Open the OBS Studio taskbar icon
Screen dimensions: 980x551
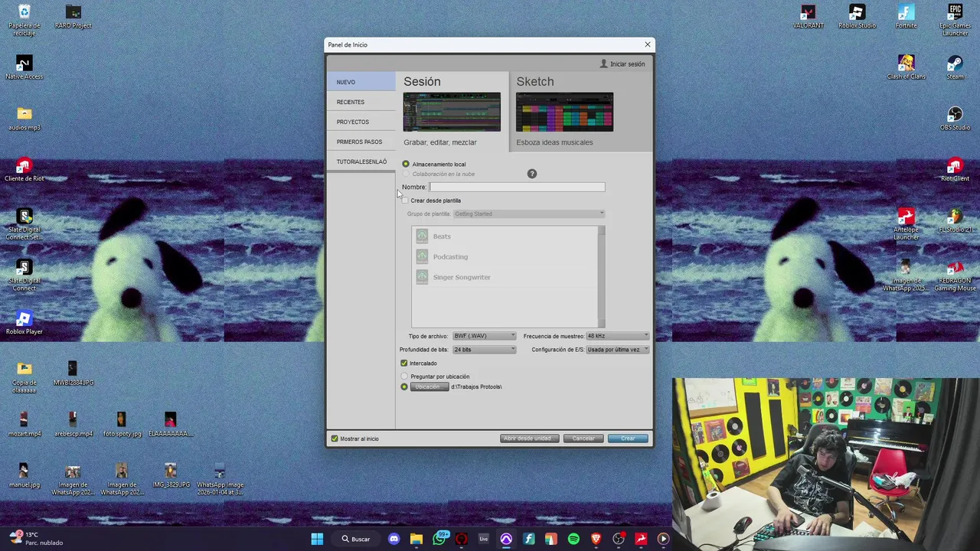coord(619,540)
